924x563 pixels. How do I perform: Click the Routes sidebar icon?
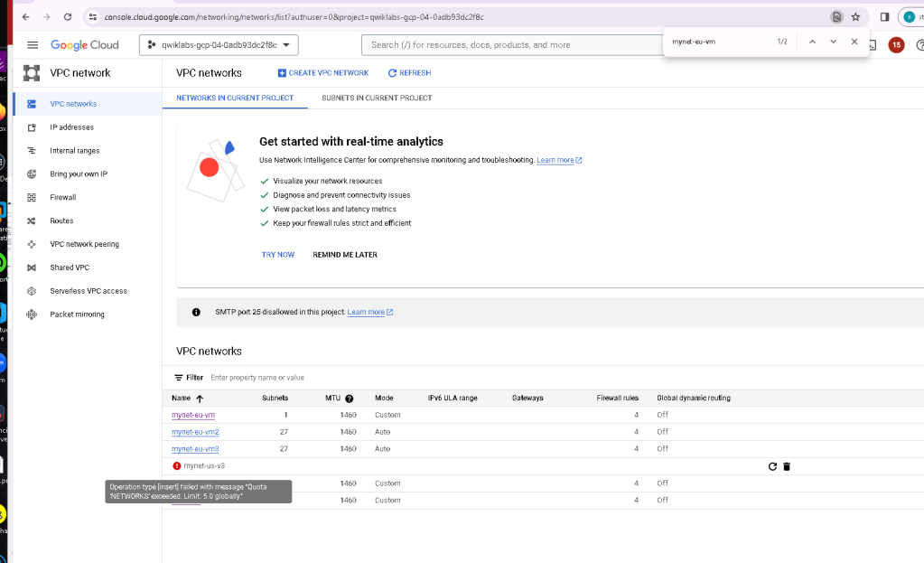32,221
